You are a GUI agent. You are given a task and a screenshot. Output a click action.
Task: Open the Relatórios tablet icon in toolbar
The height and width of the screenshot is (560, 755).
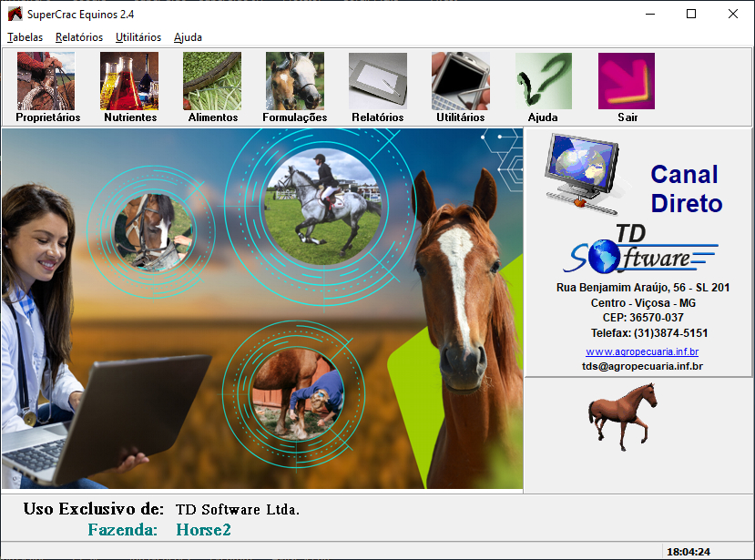pyautogui.click(x=377, y=81)
